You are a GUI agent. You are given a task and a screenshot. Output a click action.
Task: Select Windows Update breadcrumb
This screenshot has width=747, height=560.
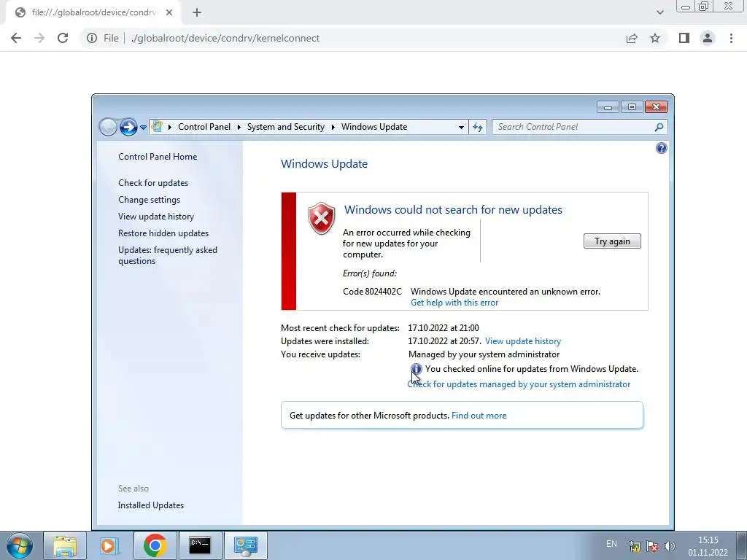pos(374,127)
